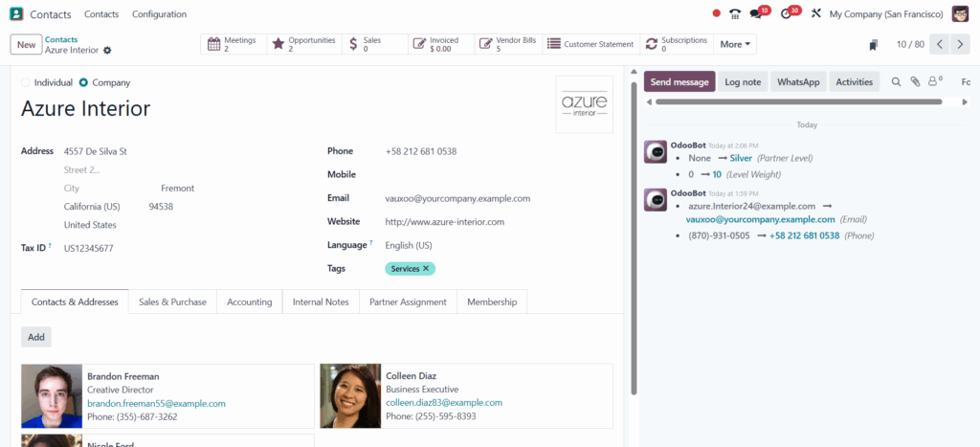Open the Contacts menu in top bar
980x447 pixels.
pos(101,13)
